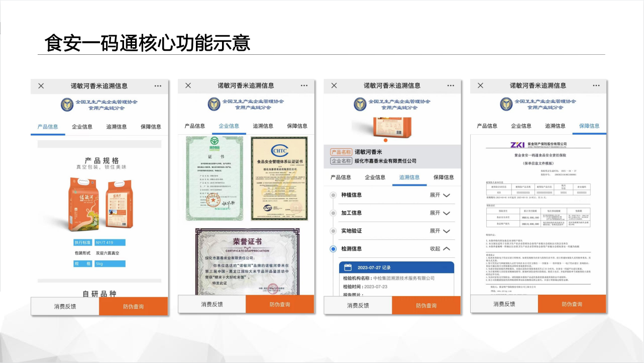
Task: Select 检测信息 timeline radio dot
Action: (333, 249)
